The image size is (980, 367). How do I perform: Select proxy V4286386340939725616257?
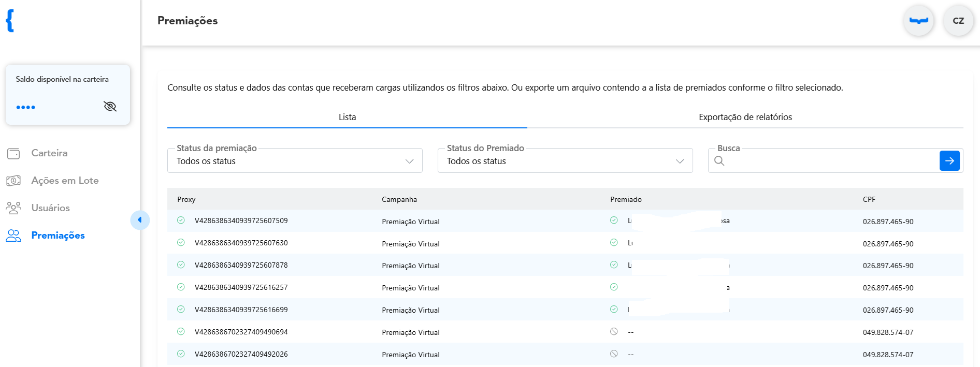click(241, 288)
